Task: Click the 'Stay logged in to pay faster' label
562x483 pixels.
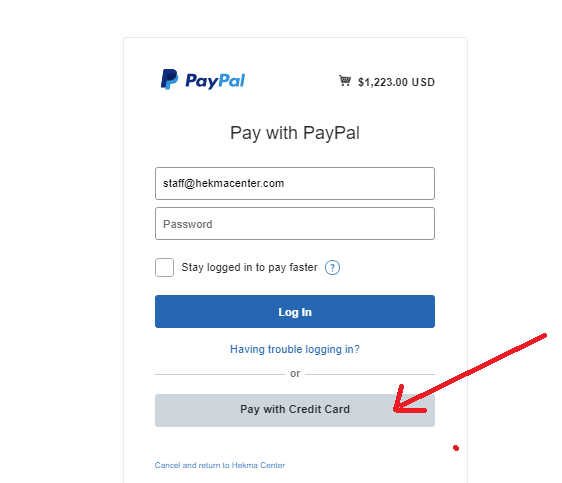Action: (249, 267)
